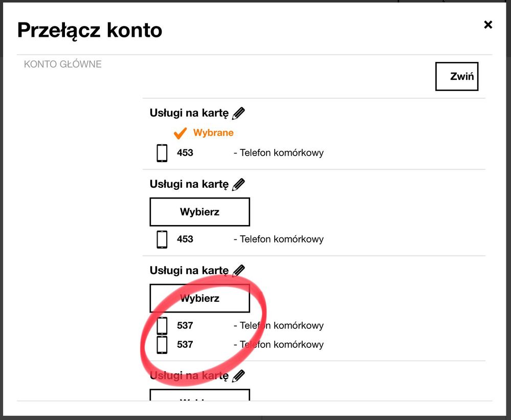Viewport: 511px width, 420px height.
Task: Click the lower 537 phone number
Action: pos(185,345)
